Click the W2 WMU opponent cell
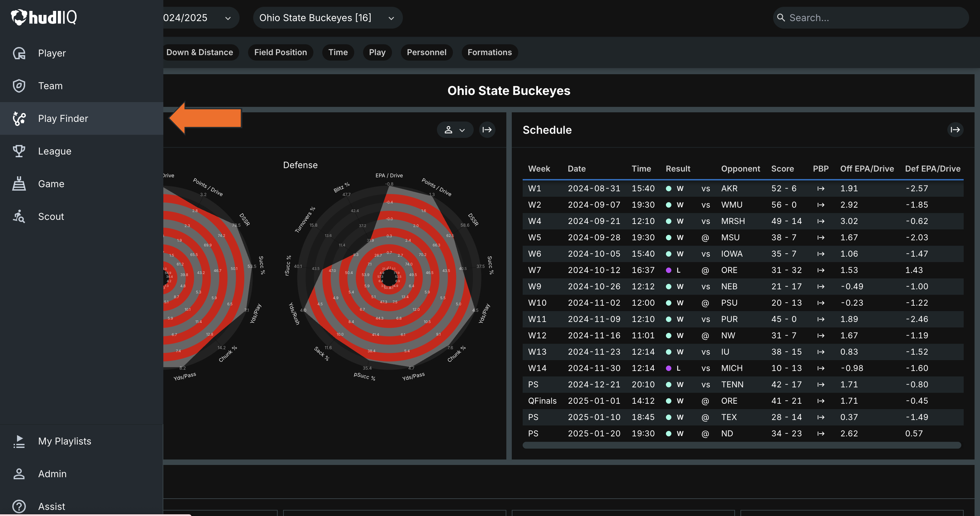 (x=732, y=205)
